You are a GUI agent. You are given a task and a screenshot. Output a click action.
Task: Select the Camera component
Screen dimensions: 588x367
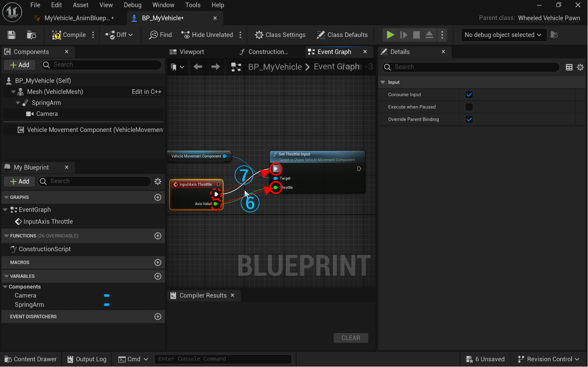point(47,114)
